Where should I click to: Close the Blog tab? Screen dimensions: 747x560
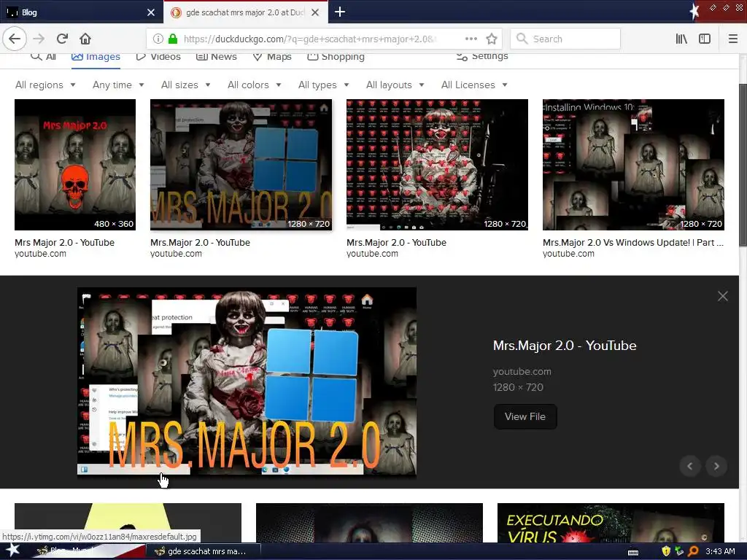(151, 12)
